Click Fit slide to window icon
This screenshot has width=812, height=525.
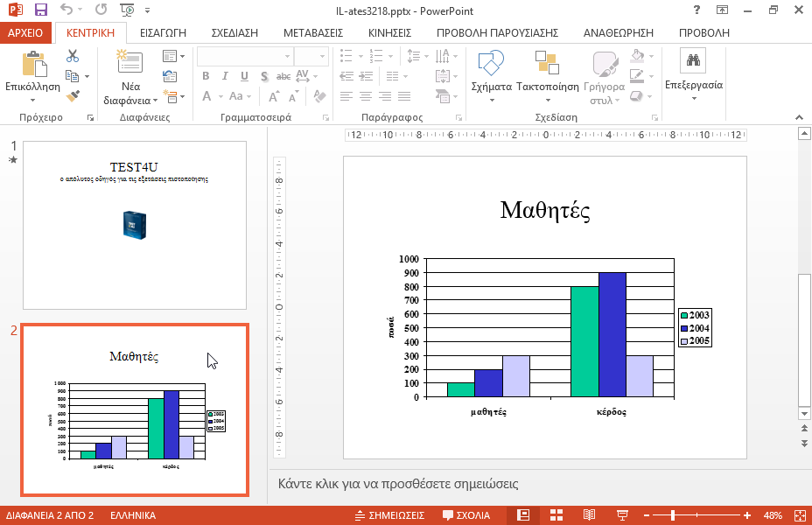click(x=800, y=515)
